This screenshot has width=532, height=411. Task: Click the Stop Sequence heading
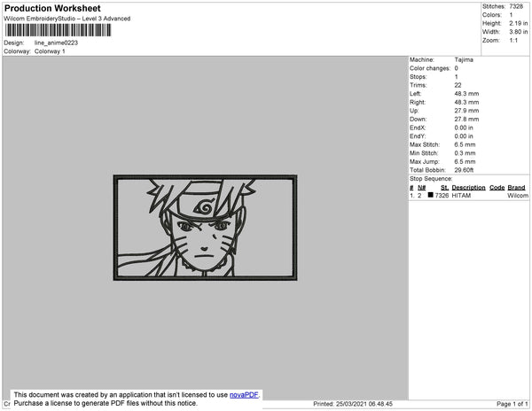point(431,179)
